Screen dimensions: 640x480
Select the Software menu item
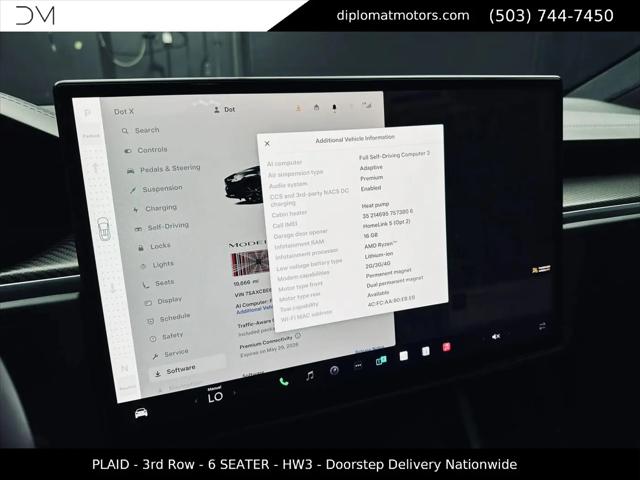pos(188,369)
